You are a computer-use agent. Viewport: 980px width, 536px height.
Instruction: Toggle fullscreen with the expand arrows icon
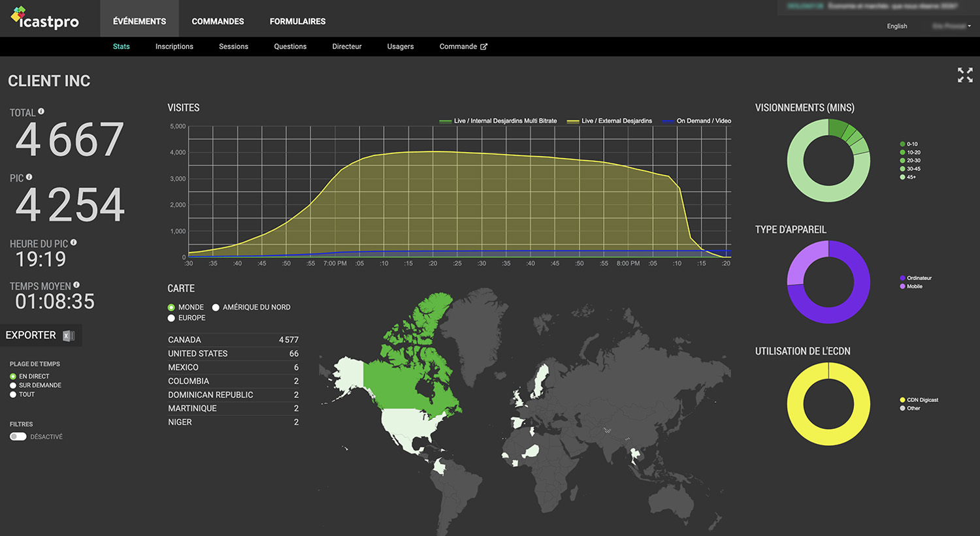click(965, 75)
